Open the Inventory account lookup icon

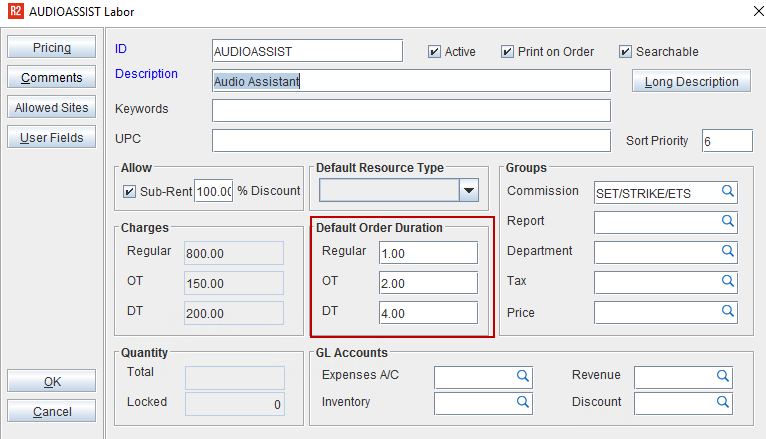[x=522, y=402]
